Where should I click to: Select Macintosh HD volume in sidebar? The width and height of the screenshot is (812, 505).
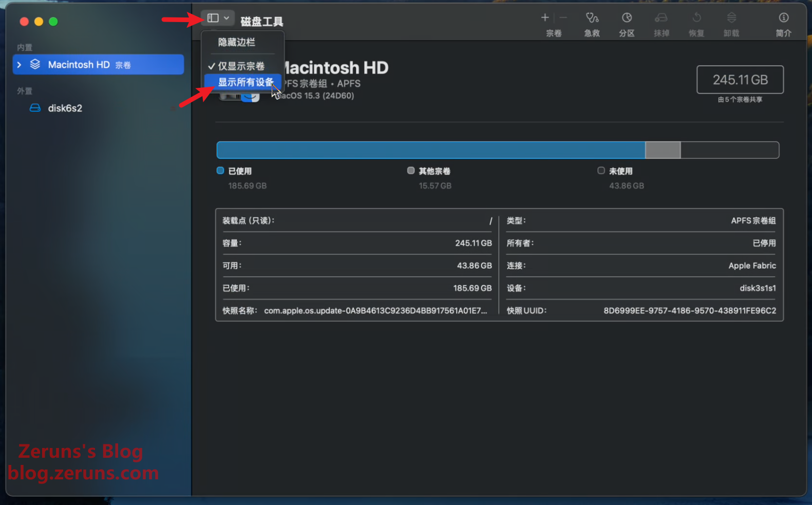[98, 65]
